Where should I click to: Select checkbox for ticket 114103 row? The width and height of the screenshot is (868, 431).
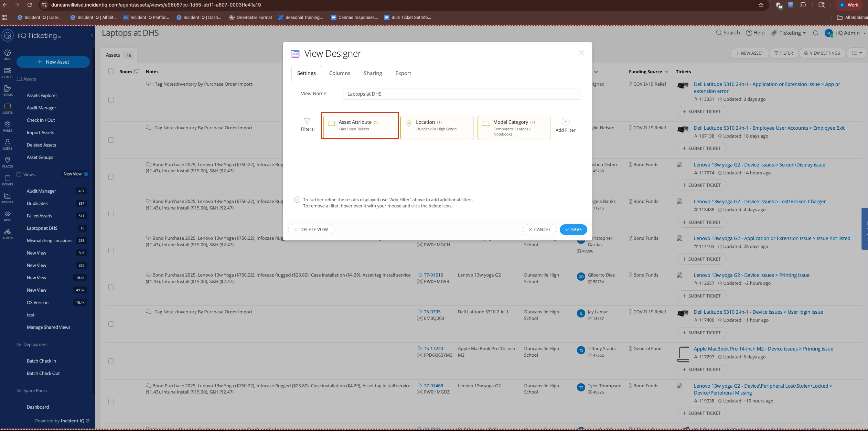111,250
